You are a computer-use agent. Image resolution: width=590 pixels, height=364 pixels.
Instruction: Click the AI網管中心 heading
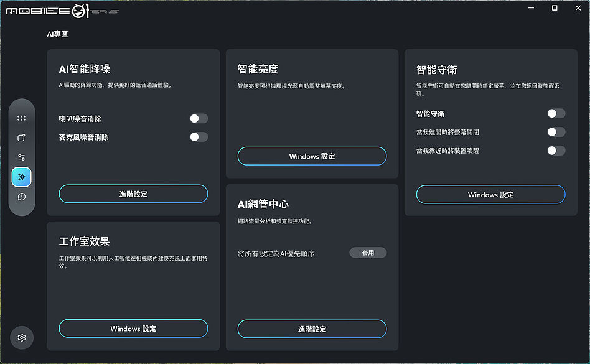pos(263,204)
